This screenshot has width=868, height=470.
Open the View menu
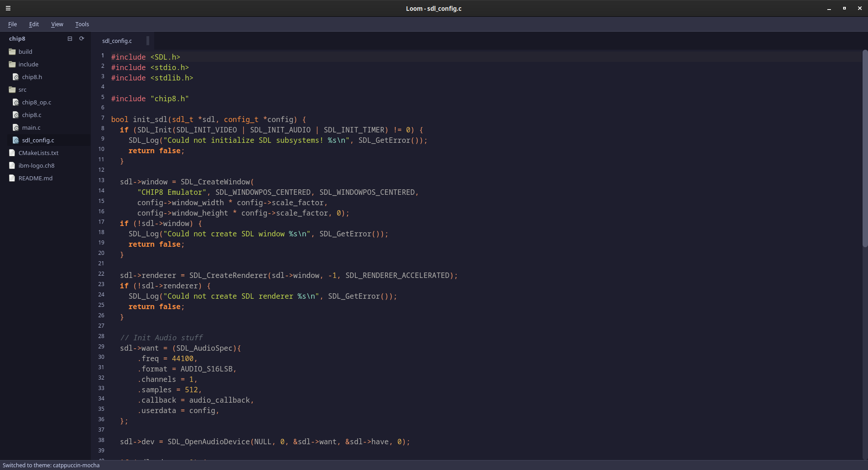(57, 24)
